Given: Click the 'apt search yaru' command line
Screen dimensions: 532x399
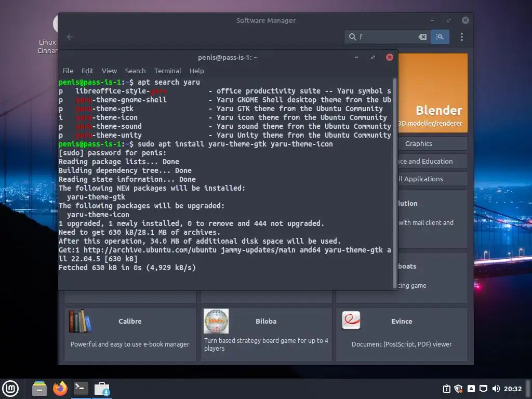Looking at the screenshot, I should pos(129,82).
